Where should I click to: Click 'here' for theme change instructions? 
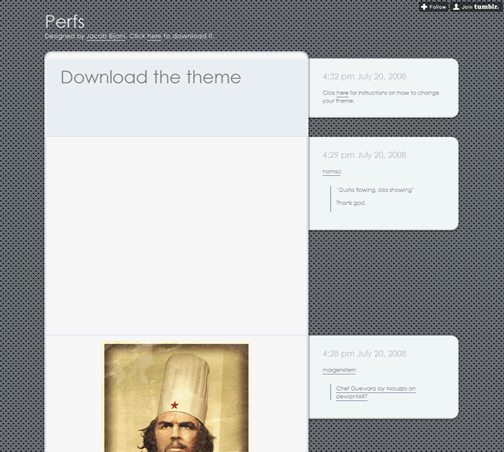[x=342, y=93]
